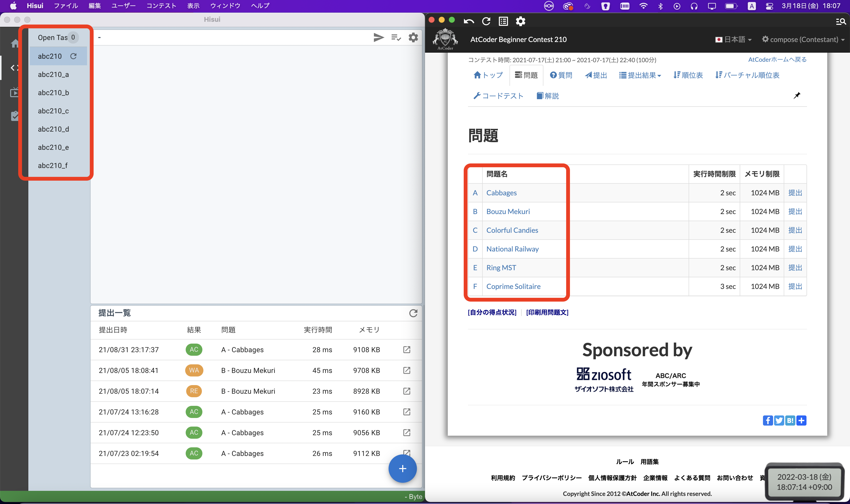Viewport: 850px width, 504px height.
Task: Click the send submission paper-plane icon
Action: point(378,37)
